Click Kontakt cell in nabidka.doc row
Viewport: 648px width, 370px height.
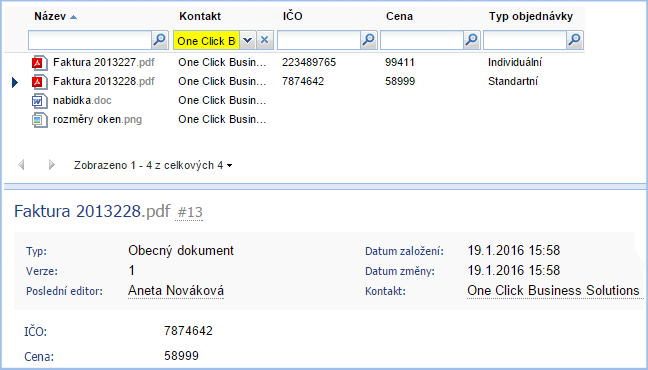(222, 100)
